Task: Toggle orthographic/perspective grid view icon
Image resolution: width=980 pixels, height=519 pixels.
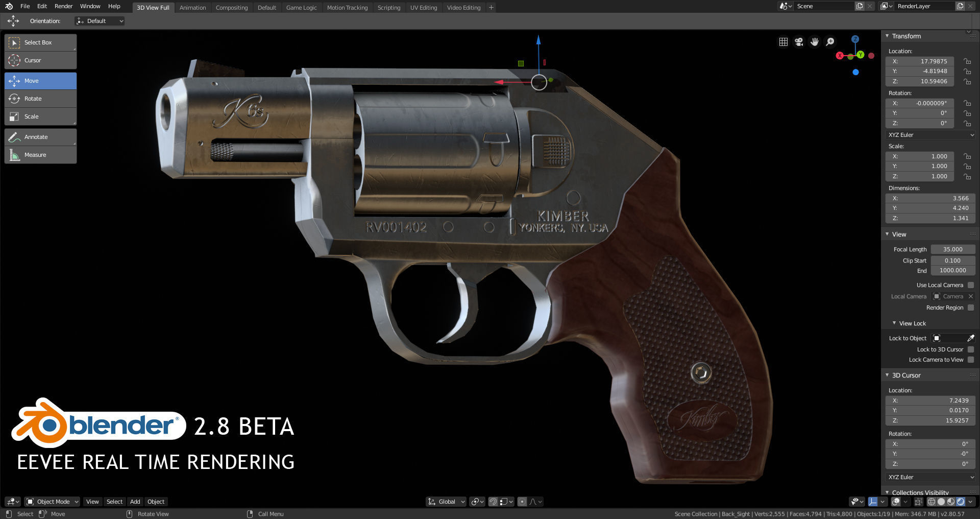Action: 783,42
